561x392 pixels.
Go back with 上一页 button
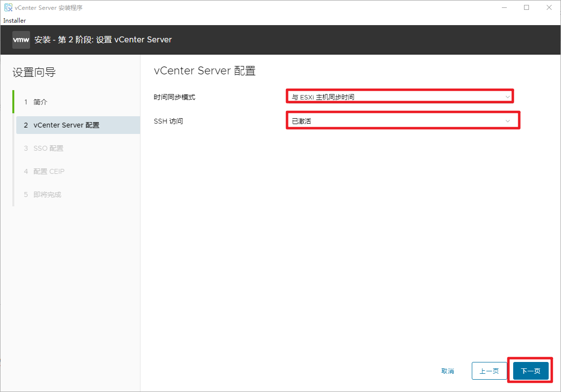click(x=489, y=371)
